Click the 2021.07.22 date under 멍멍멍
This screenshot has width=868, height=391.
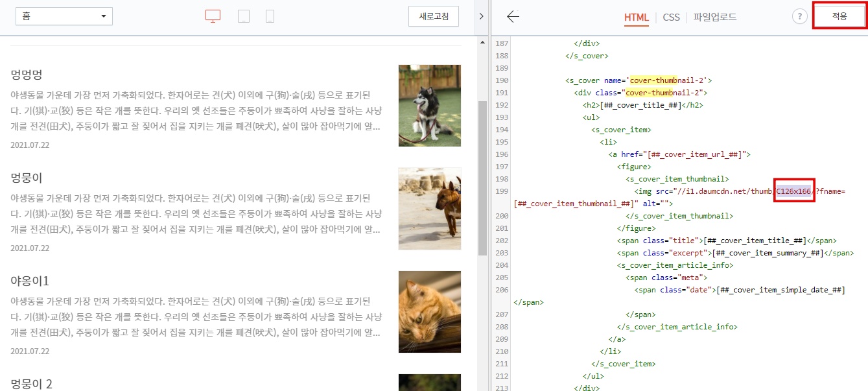30,145
